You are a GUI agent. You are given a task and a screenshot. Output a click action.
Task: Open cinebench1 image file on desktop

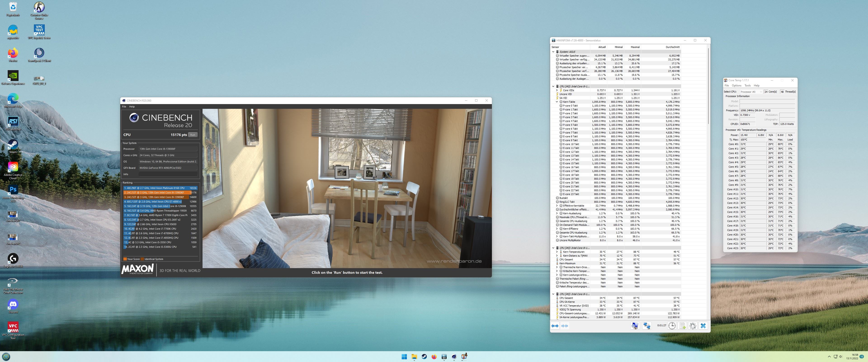click(13, 216)
